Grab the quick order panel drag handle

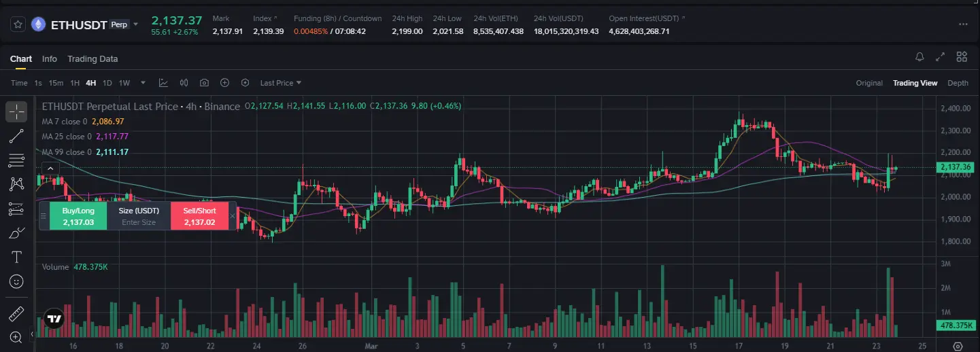[44, 216]
